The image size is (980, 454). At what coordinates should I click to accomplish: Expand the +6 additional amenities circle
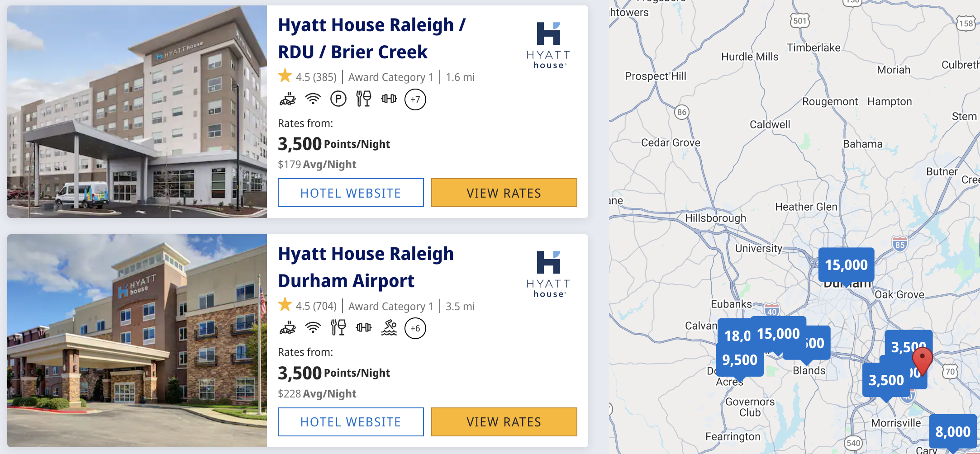[x=415, y=328]
